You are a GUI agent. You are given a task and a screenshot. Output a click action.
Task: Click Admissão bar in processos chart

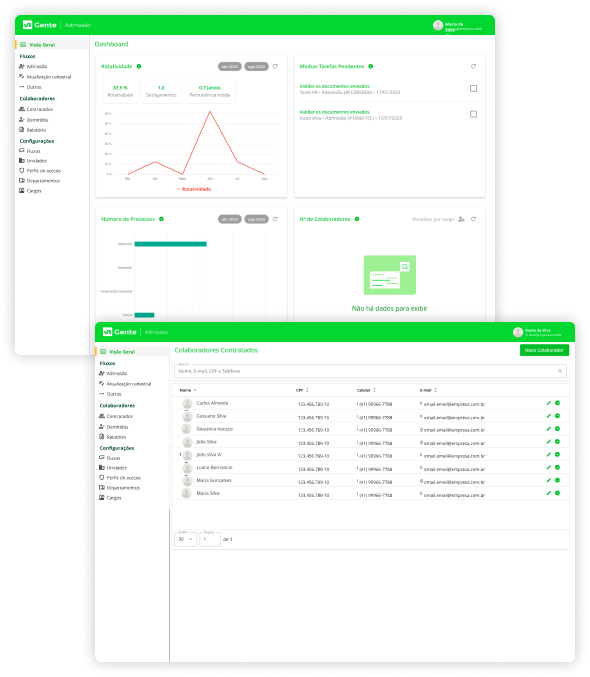pos(171,244)
